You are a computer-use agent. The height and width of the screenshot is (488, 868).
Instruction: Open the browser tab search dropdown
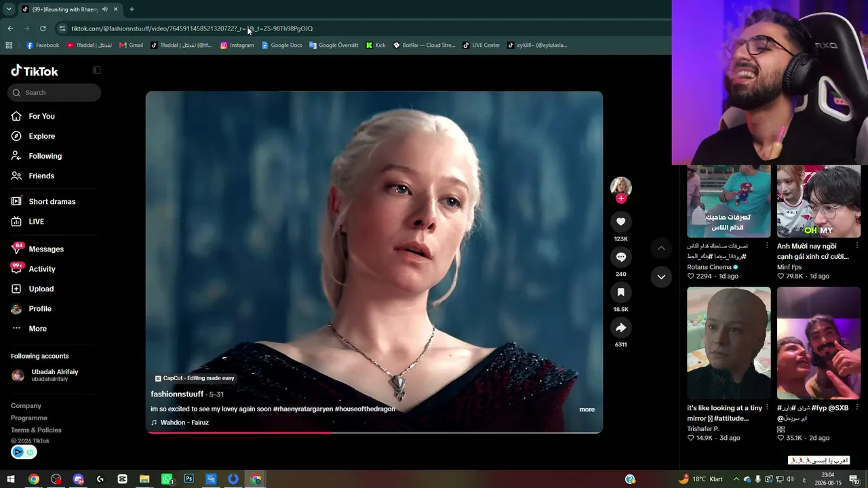[9, 9]
